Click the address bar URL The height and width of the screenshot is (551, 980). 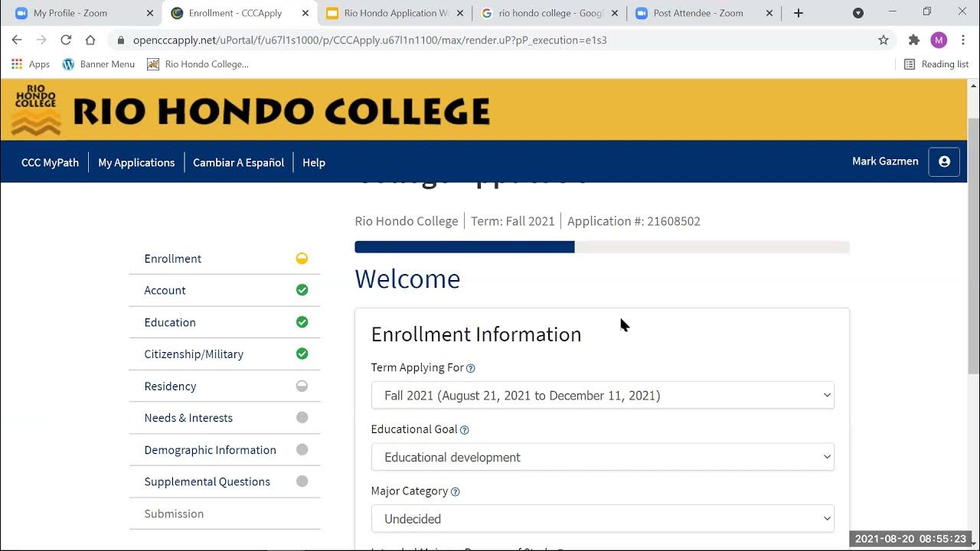pyautogui.click(x=370, y=40)
